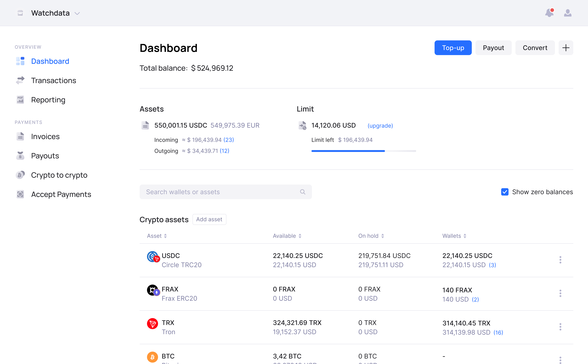
Task: Click the Transactions arrows icon
Action: pos(20,80)
